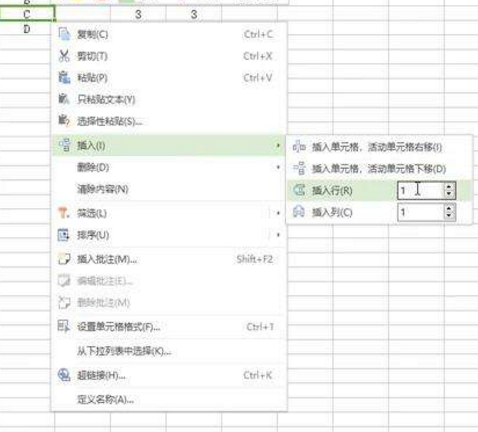
Task: Select Clear contents (清除内容)
Action: tap(169, 189)
